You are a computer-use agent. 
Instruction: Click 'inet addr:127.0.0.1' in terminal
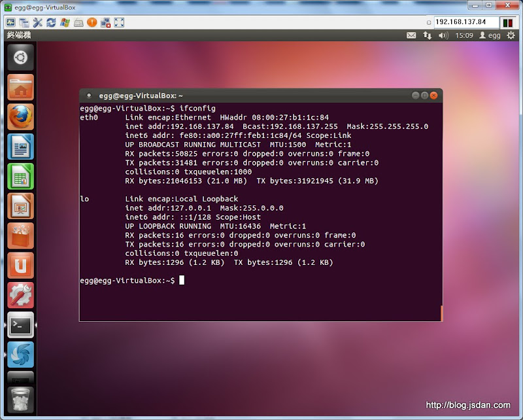tap(168, 208)
